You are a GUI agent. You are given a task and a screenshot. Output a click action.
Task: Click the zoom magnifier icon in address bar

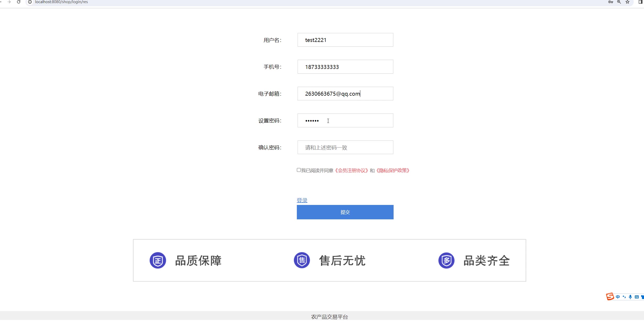pyautogui.click(x=619, y=2)
